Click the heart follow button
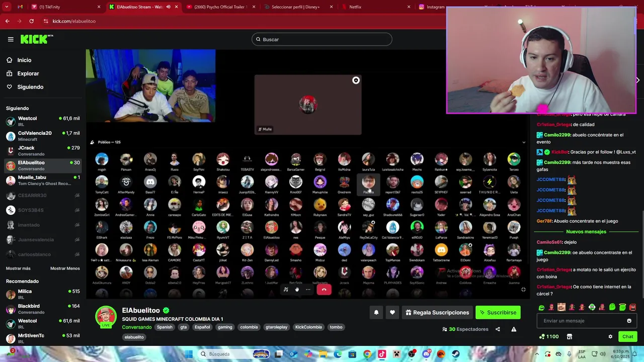 (x=392, y=312)
